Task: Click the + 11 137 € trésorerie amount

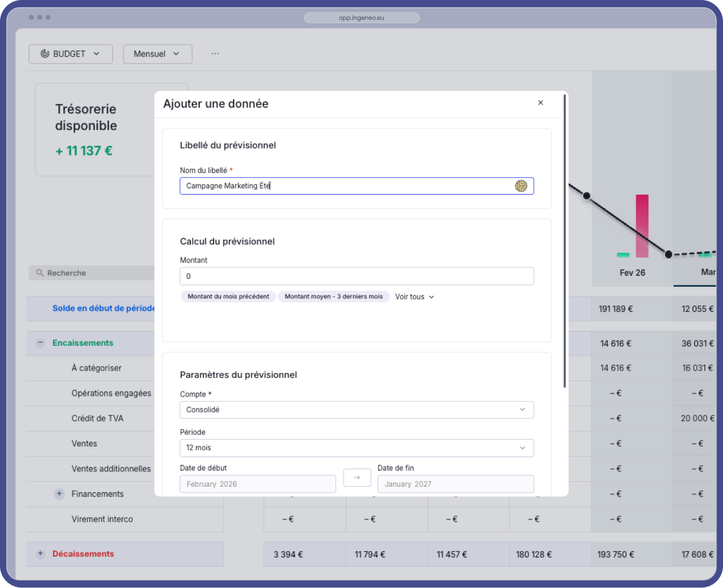Action: (x=84, y=151)
